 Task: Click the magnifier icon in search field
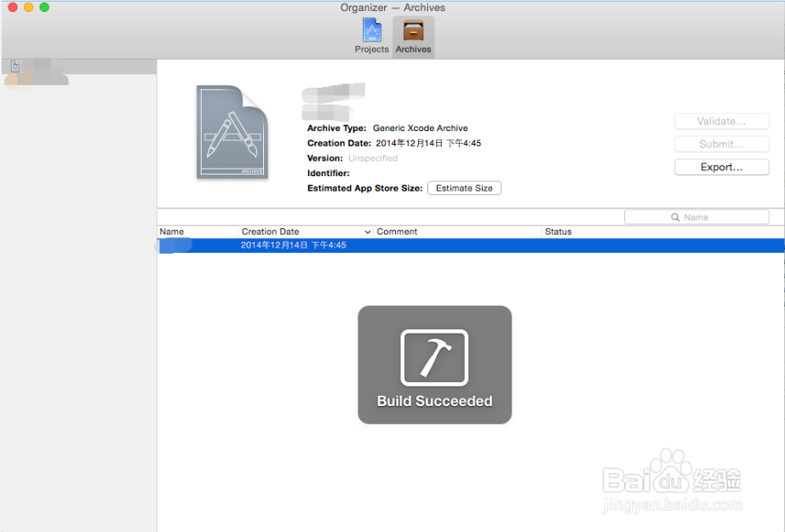pyautogui.click(x=675, y=217)
